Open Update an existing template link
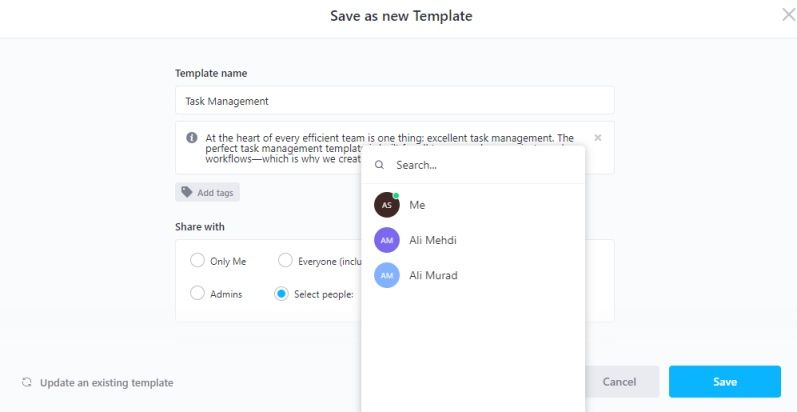Screen dimensions: 797x412 pos(106,382)
